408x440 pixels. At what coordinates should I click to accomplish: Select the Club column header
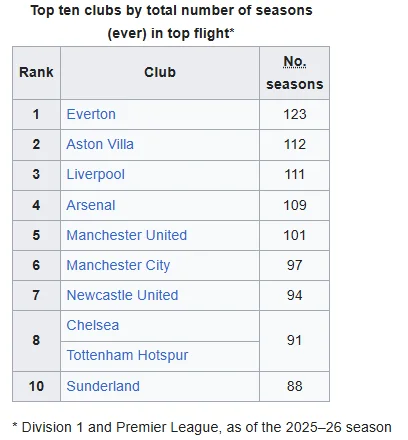[x=160, y=73]
